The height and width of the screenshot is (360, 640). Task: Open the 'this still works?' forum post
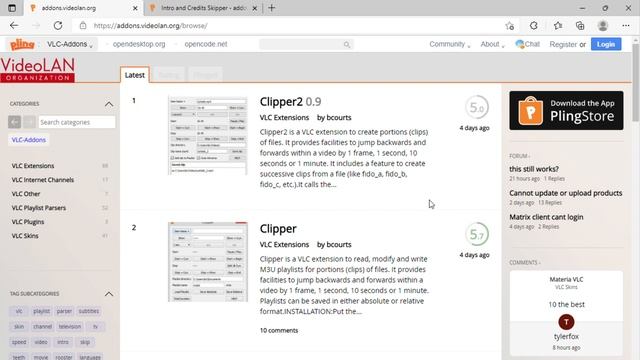click(x=534, y=169)
